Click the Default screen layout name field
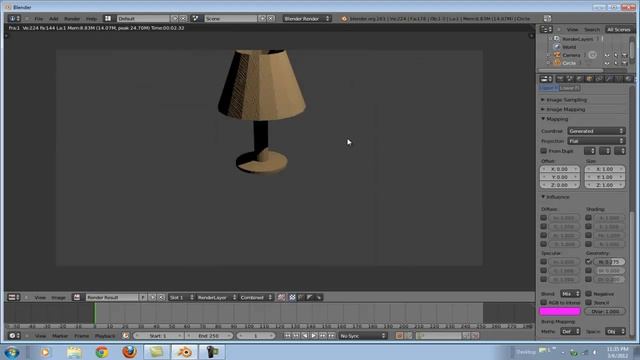The width and height of the screenshot is (640, 360). coord(143,18)
